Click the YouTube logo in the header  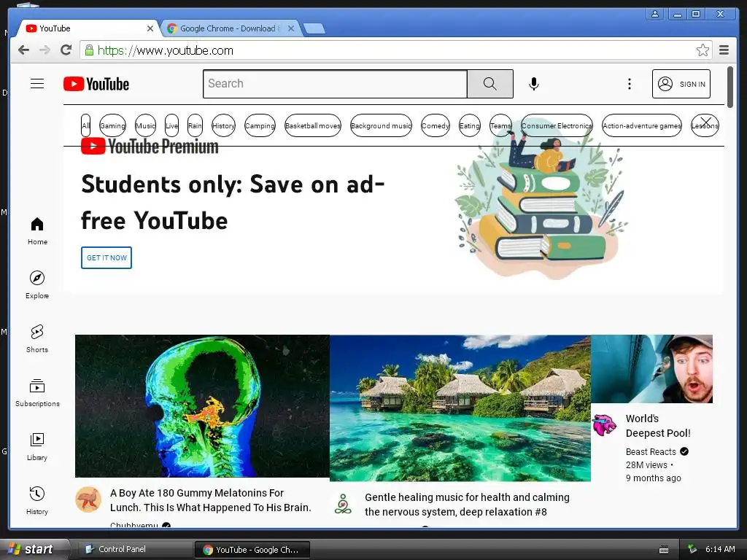point(96,85)
